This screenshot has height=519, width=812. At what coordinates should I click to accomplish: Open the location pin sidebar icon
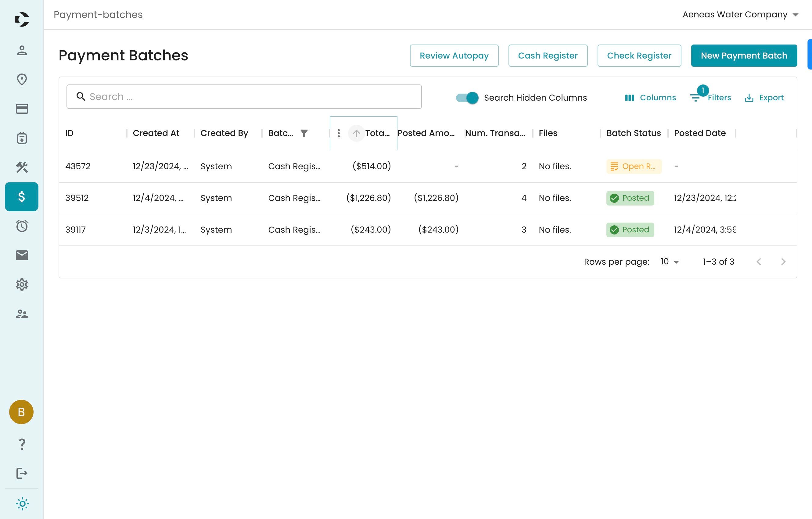coord(22,80)
